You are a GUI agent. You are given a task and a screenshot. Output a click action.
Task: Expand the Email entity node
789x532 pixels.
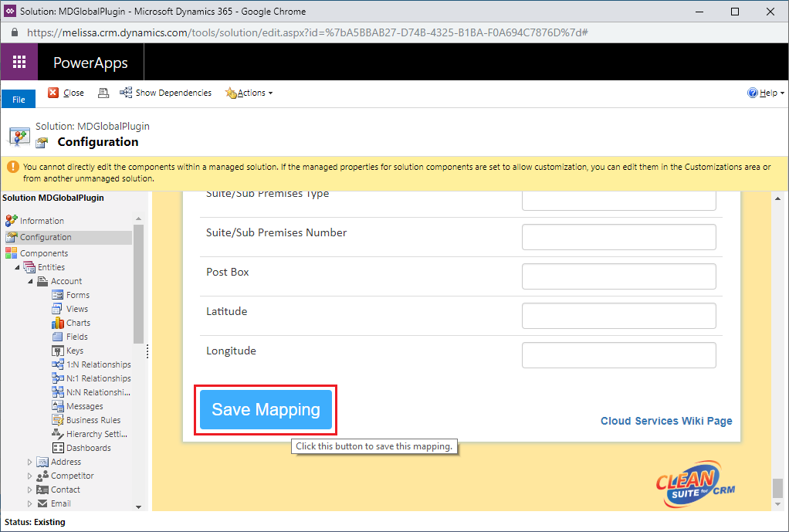pos(29,503)
